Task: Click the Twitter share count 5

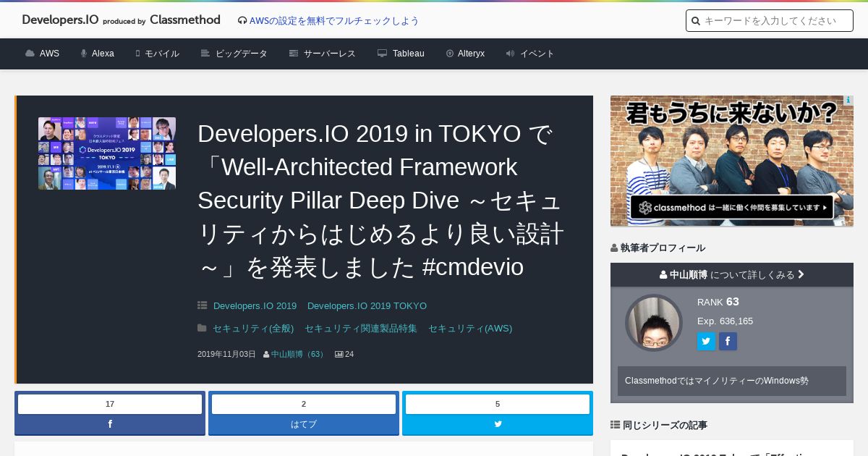Action: [x=498, y=404]
